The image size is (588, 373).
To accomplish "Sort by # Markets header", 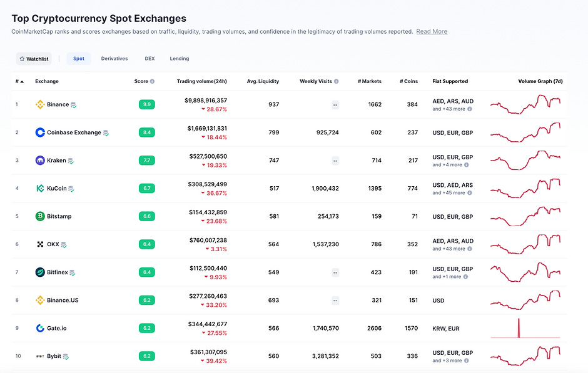I will coord(369,81).
